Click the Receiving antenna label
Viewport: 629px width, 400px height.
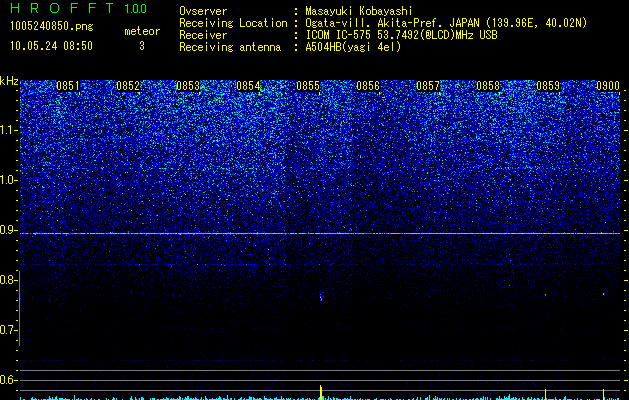pyautogui.click(x=230, y=47)
